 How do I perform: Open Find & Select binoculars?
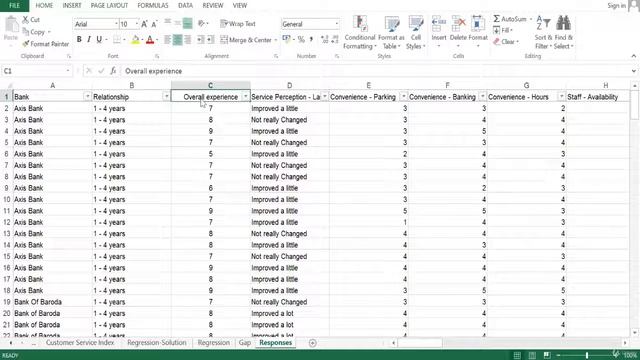click(x=564, y=32)
